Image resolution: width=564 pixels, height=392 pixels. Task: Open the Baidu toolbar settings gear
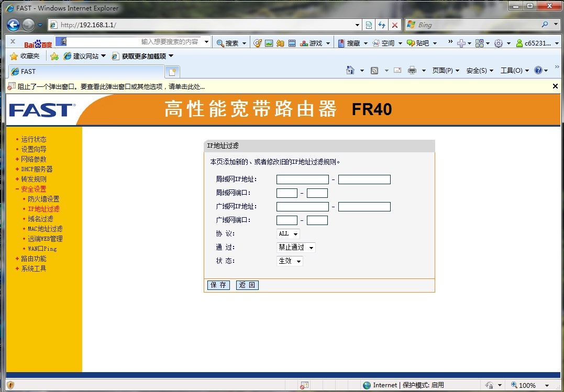(x=498, y=43)
